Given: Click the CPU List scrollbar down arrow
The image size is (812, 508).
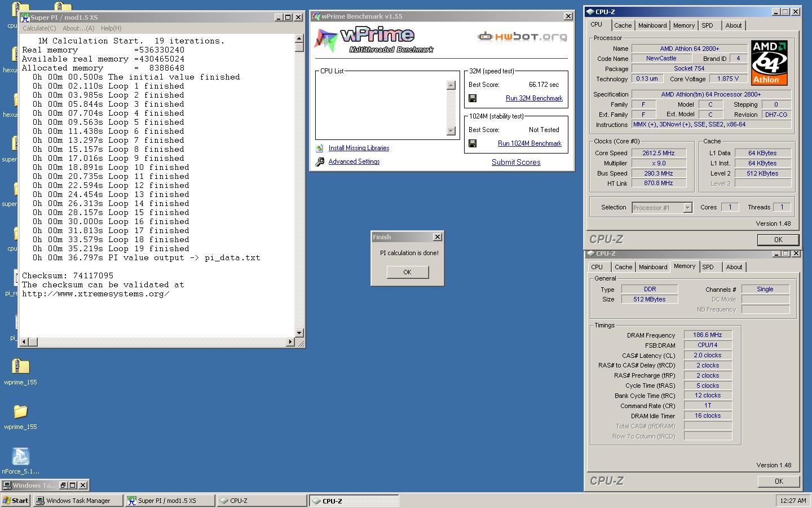Looking at the screenshot, I should click(451, 131).
